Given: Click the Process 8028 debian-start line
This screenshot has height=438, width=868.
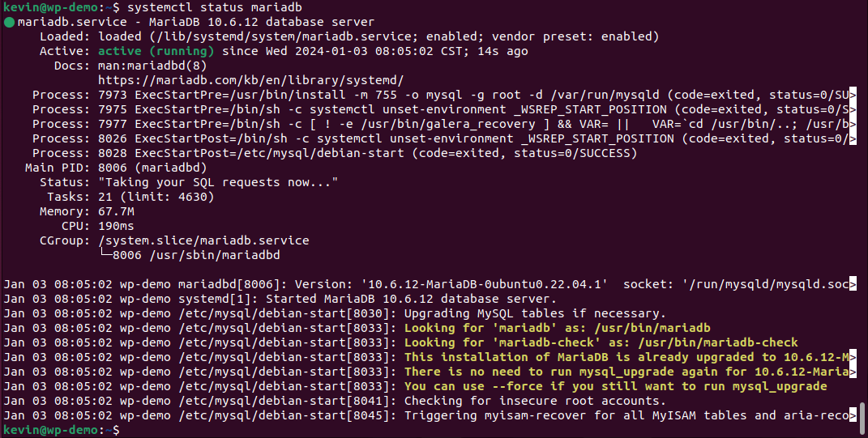Looking at the screenshot, I should click(x=335, y=153).
